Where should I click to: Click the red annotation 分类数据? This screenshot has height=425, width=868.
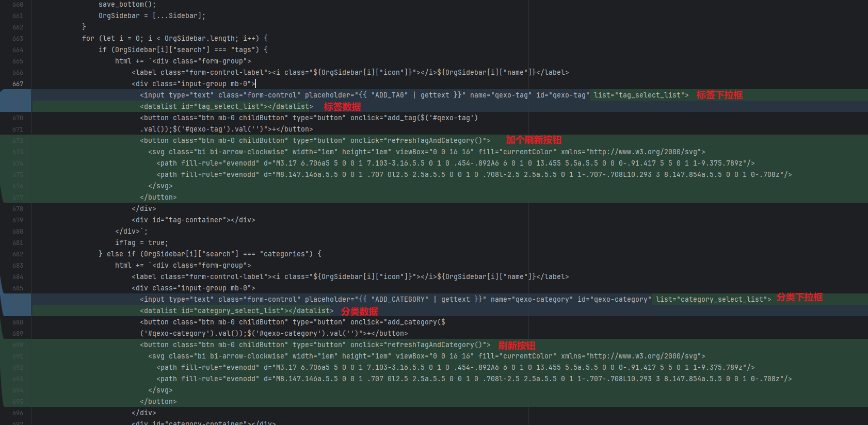click(x=359, y=312)
